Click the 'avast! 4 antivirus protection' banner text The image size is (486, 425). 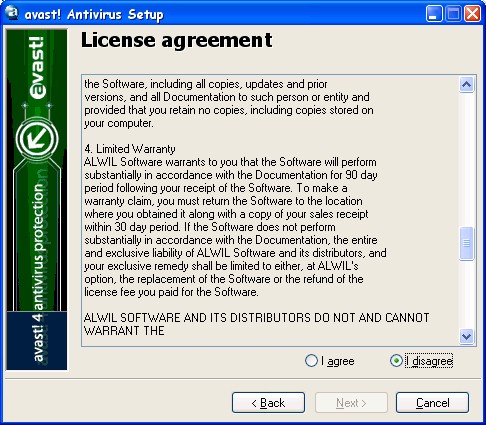pos(38,272)
